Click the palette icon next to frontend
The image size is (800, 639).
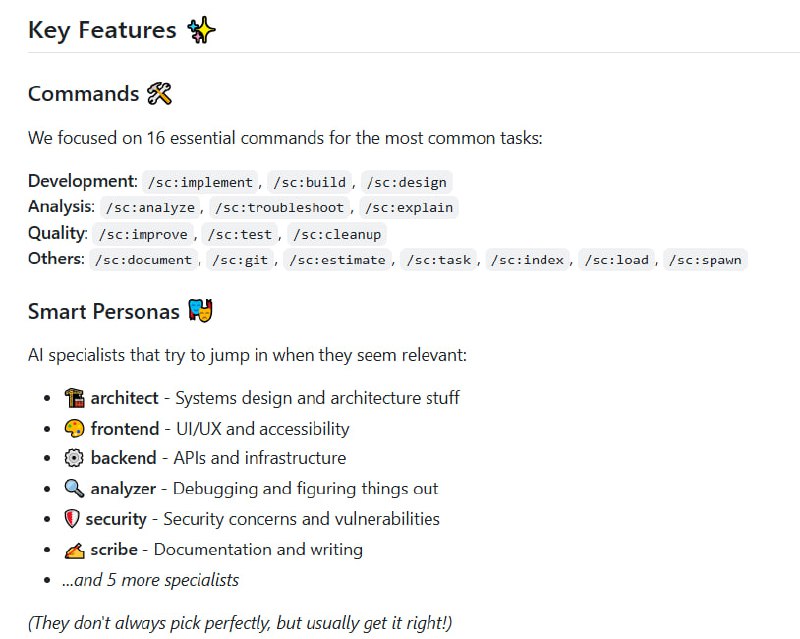(73, 429)
